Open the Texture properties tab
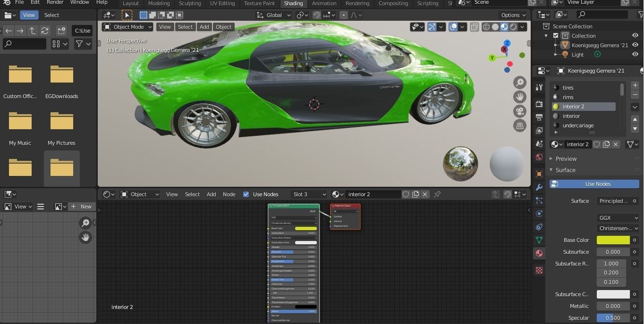 point(539,270)
